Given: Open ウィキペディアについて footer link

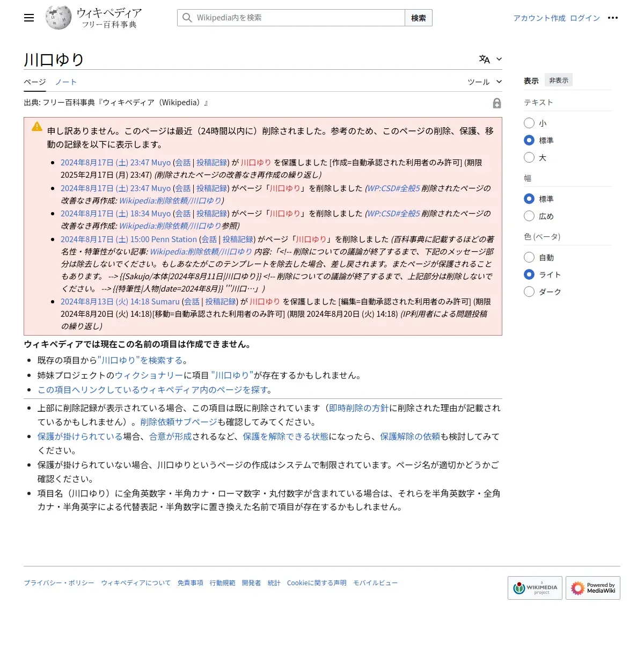Looking at the screenshot, I should (136, 583).
